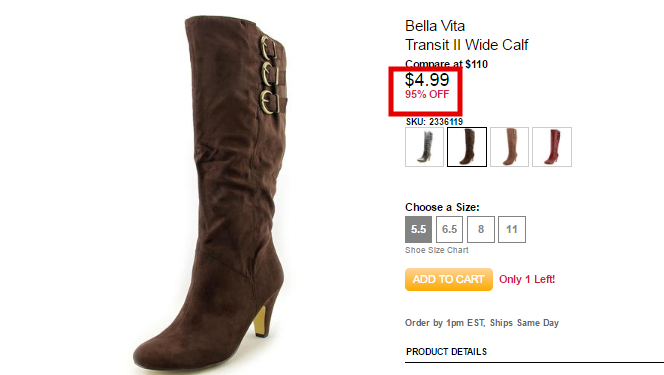Viewport: 664px width, 375px height.
Task: Pick the red boot color thumbnail
Action: 552,147
